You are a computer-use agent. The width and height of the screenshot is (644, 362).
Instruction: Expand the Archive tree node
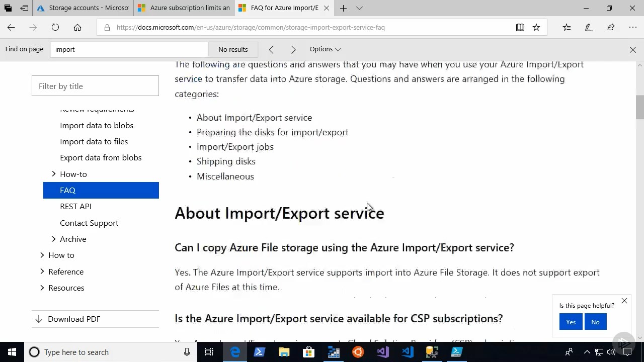pyautogui.click(x=54, y=239)
